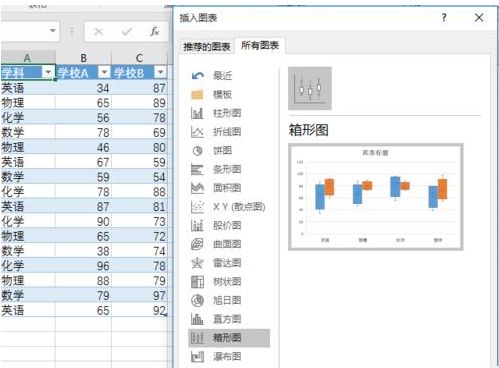The height and width of the screenshot is (368, 499).
Task: Select the 折线图 label in chart list
Action: [227, 132]
